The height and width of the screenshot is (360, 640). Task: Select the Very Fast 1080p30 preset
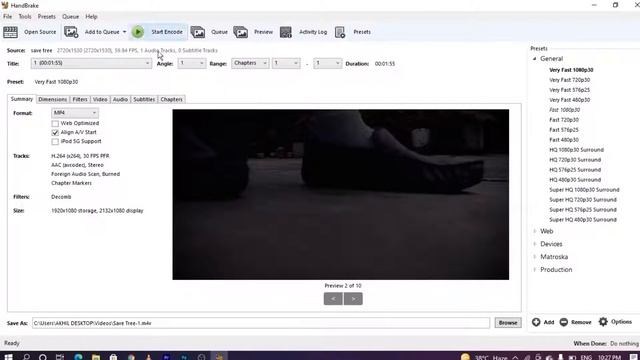click(x=571, y=70)
